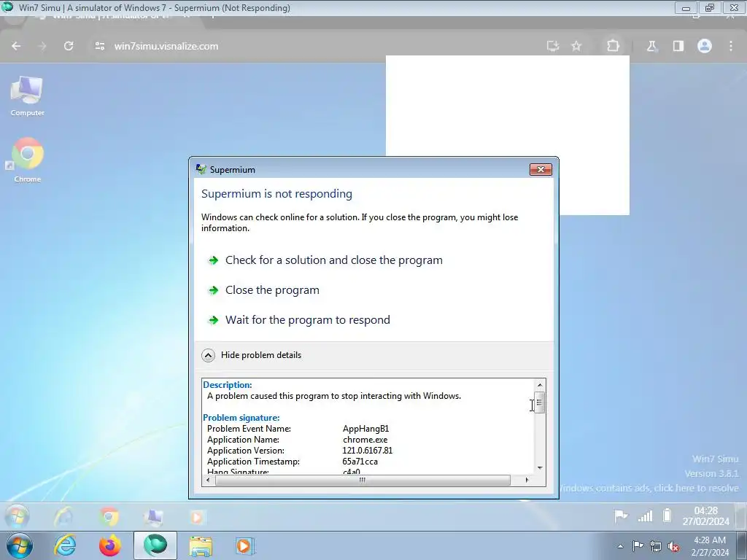This screenshot has height=560, width=747.
Task: Open the real Windows Start button
Action: [x=19, y=545]
